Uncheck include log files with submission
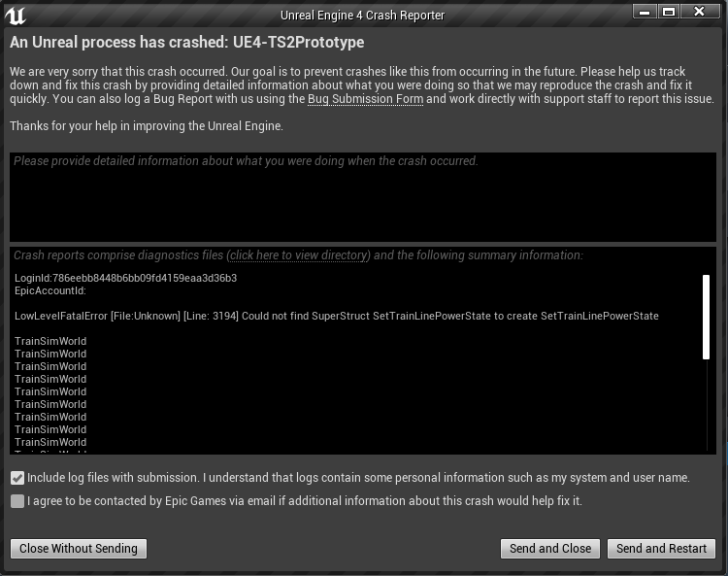The height and width of the screenshot is (576, 728). pos(17,478)
